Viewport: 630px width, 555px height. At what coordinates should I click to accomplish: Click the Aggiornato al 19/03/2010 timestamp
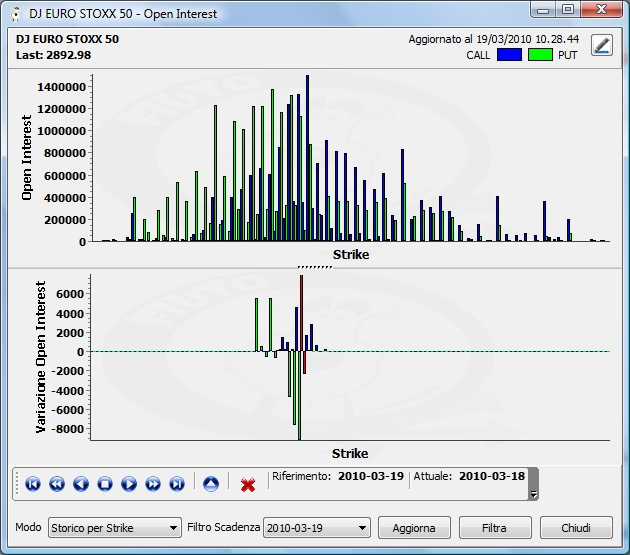pyautogui.click(x=493, y=39)
